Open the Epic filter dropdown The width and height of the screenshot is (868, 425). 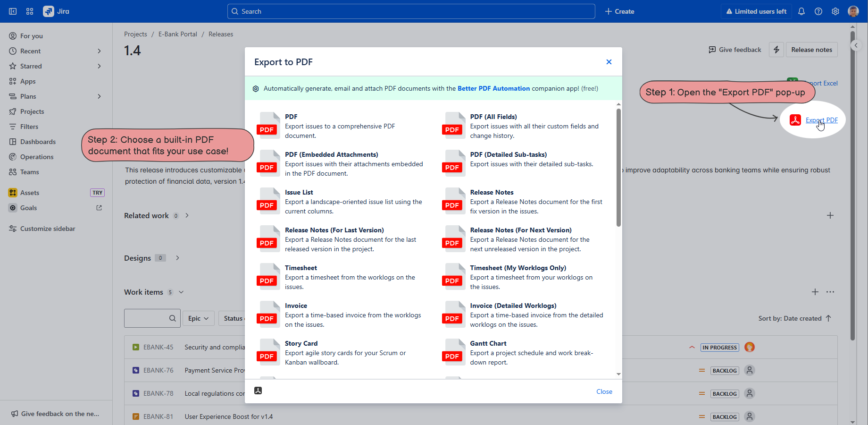coord(199,318)
